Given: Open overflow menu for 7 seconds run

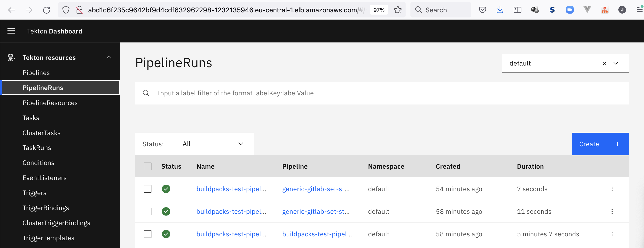Looking at the screenshot, I should [612, 189].
